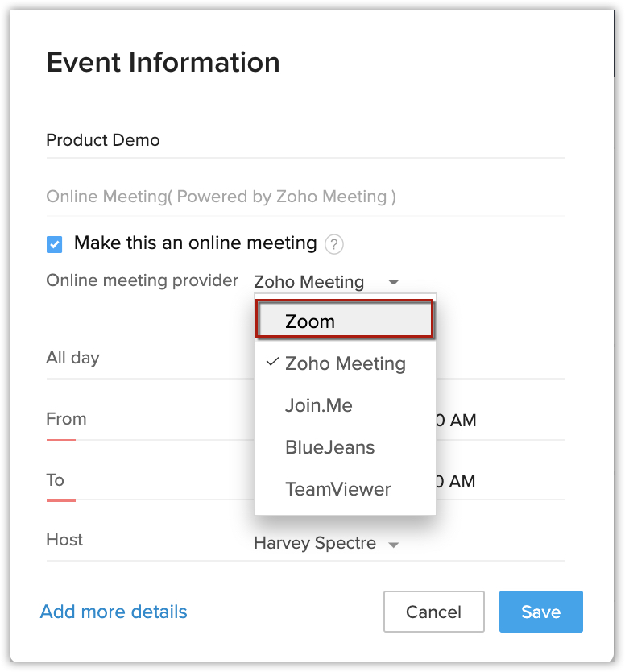Viewport: 625px width, 672px height.
Task: Uncheck Make this an online meeting checkbox
Action: 55,244
